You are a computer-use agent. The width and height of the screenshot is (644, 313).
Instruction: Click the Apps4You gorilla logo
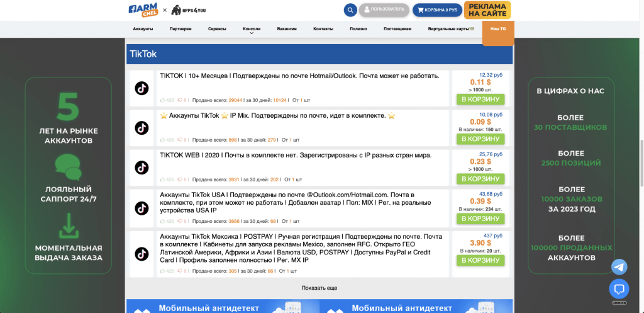(x=189, y=10)
